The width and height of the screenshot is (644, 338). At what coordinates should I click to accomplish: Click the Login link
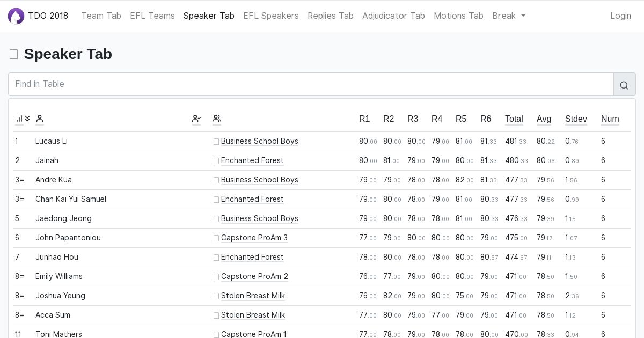tap(620, 16)
